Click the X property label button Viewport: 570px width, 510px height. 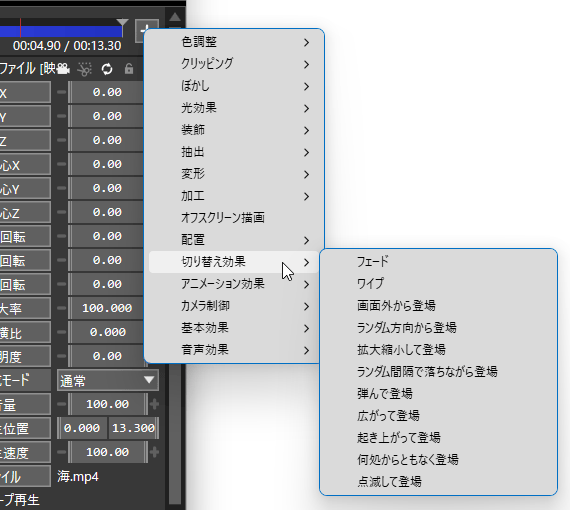tap(25, 92)
